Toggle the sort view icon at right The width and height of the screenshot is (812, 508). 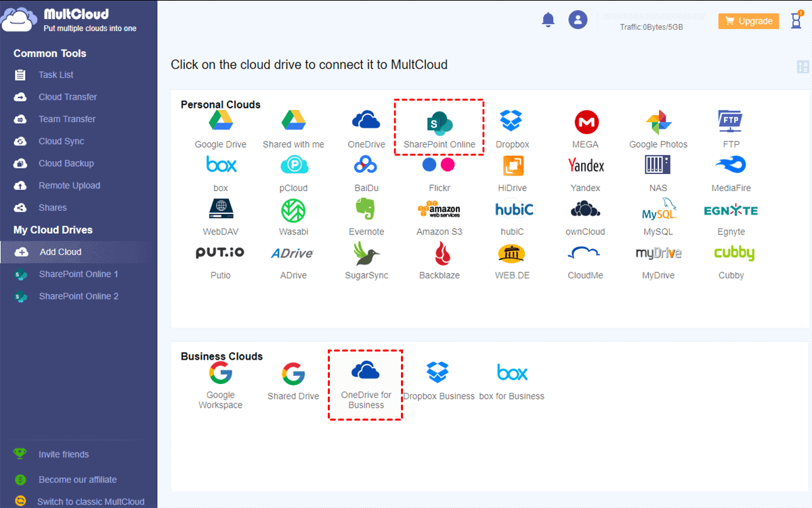(803, 66)
